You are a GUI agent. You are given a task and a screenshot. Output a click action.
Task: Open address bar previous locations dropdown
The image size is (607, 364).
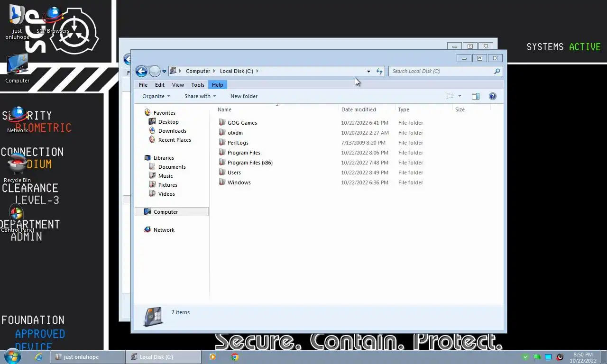coord(368,71)
